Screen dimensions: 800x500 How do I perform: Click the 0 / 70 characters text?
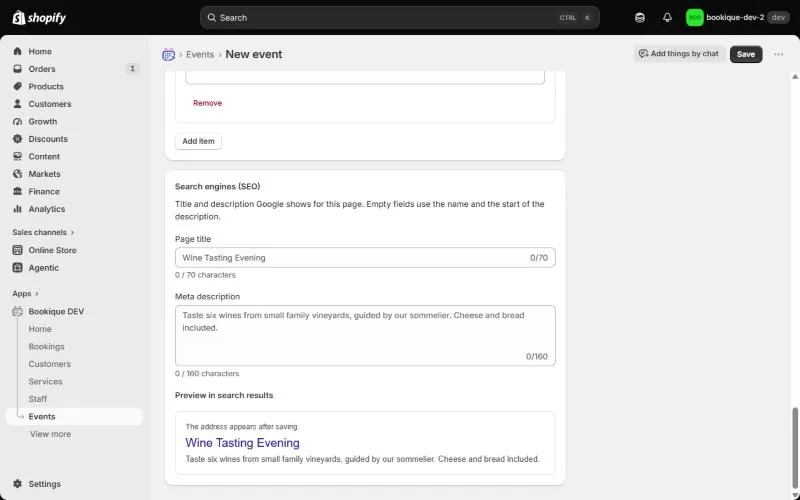click(205, 275)
